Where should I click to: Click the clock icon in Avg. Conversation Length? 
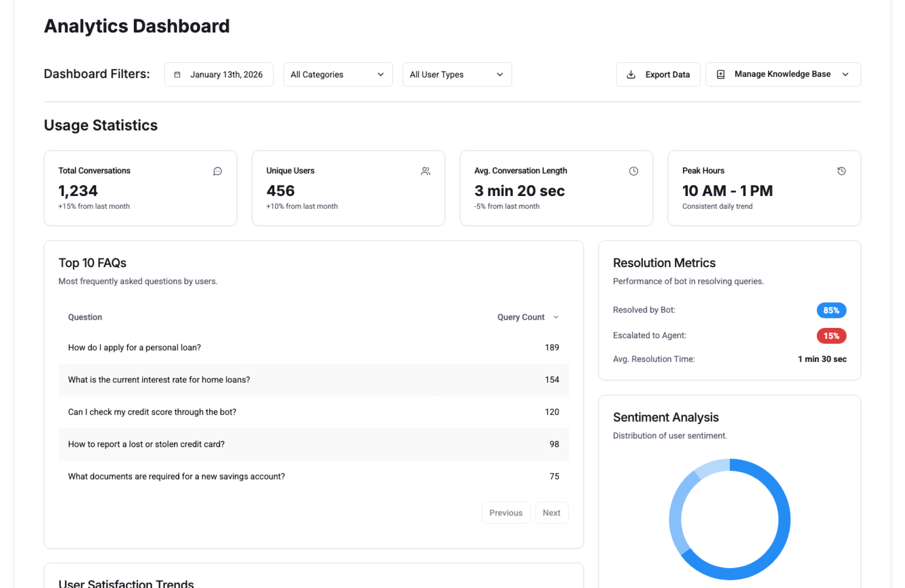[x=633, y=171]
